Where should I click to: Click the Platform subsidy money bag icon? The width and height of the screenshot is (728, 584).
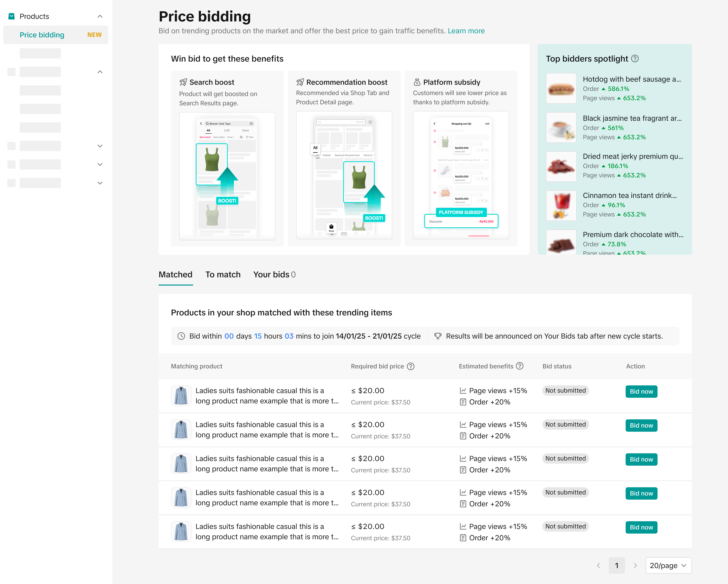coord(417,82)
